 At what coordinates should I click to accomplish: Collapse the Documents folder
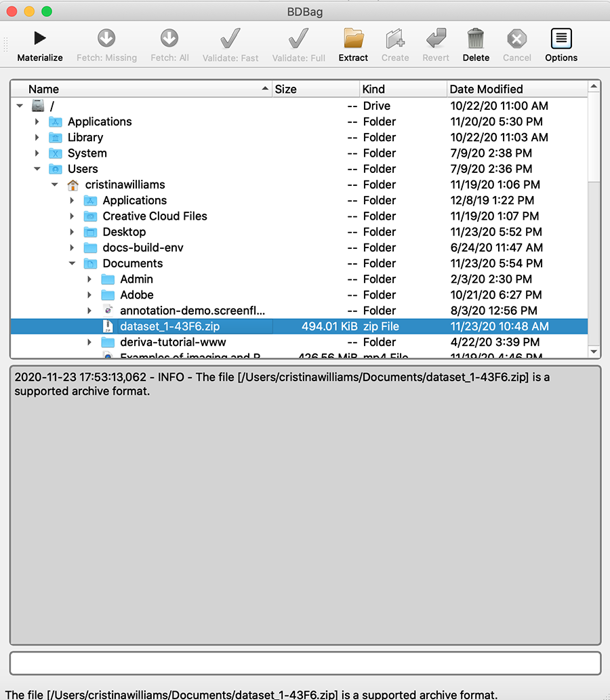tap(72, 263)
